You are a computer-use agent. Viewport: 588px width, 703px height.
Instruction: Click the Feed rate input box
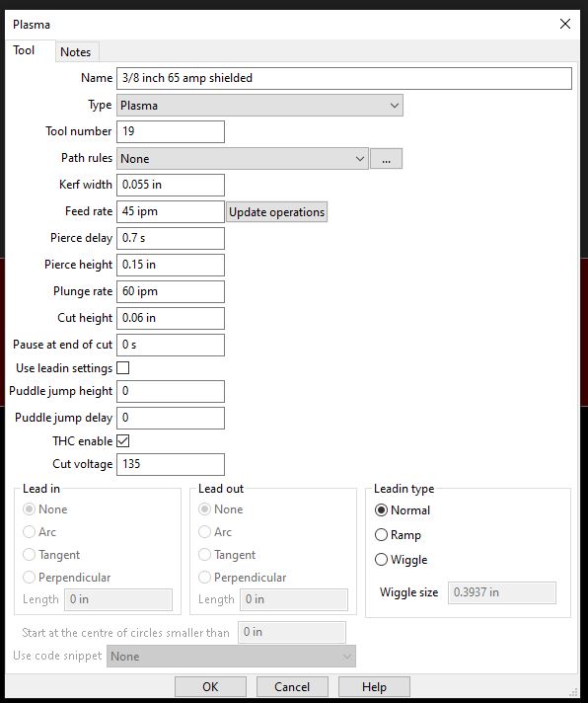[171, 211]
